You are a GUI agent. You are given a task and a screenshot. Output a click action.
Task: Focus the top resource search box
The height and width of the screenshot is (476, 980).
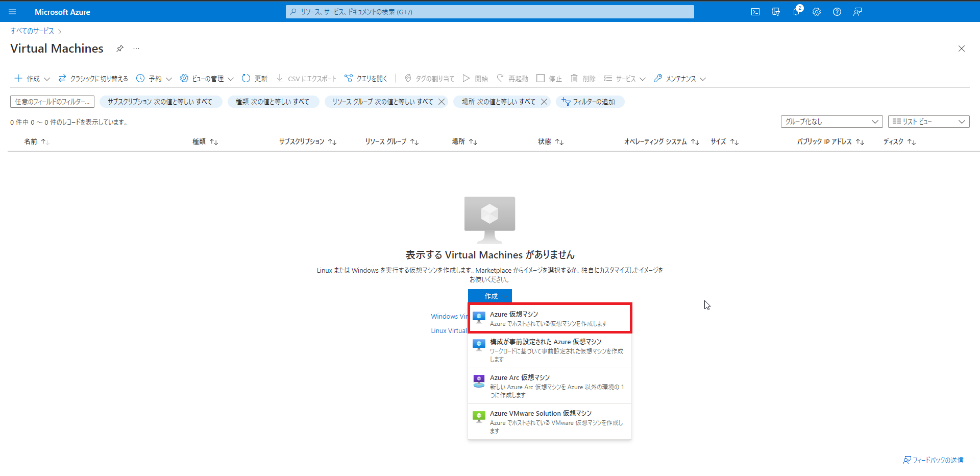[490, 12]
